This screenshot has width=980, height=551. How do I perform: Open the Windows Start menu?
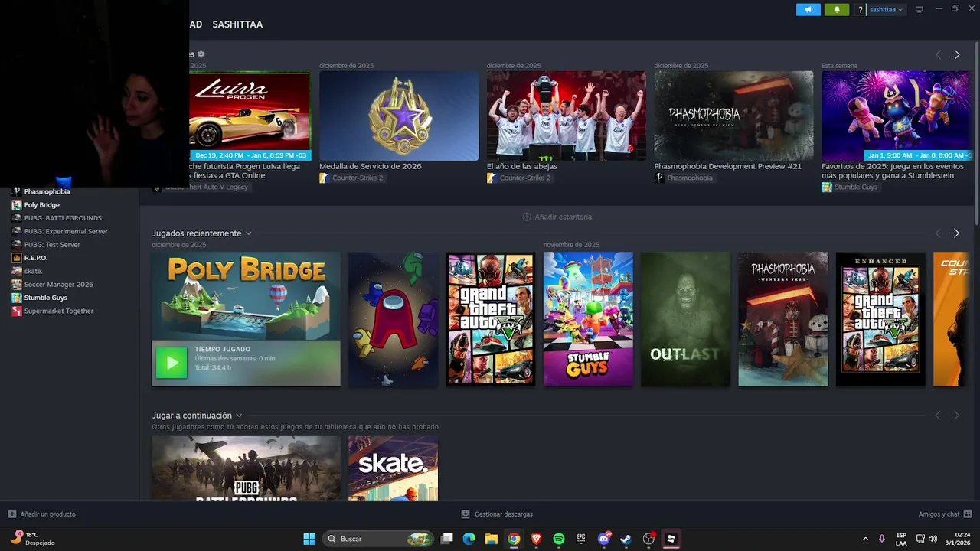(x=309, y=539)
